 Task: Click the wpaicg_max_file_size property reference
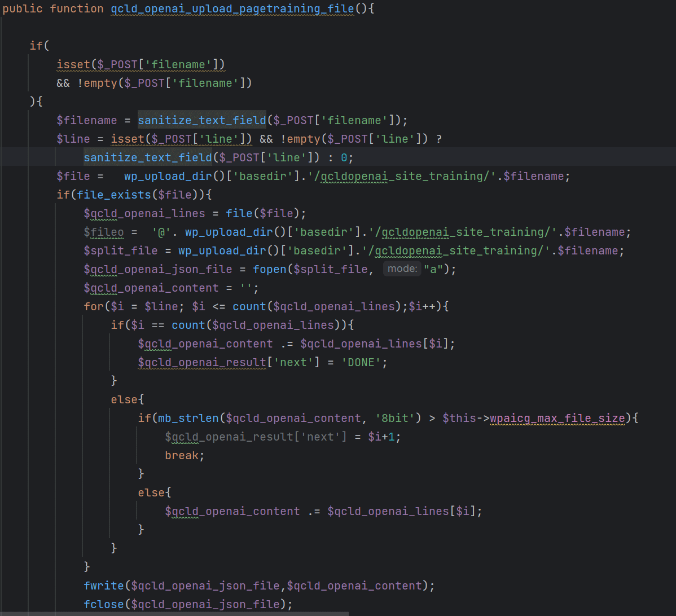(559, 417)
